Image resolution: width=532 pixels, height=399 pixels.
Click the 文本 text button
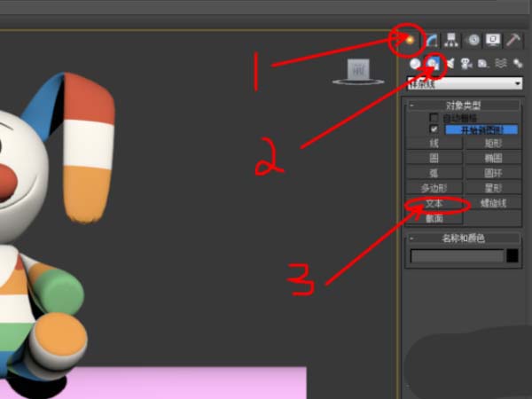(x=434, y=204)
